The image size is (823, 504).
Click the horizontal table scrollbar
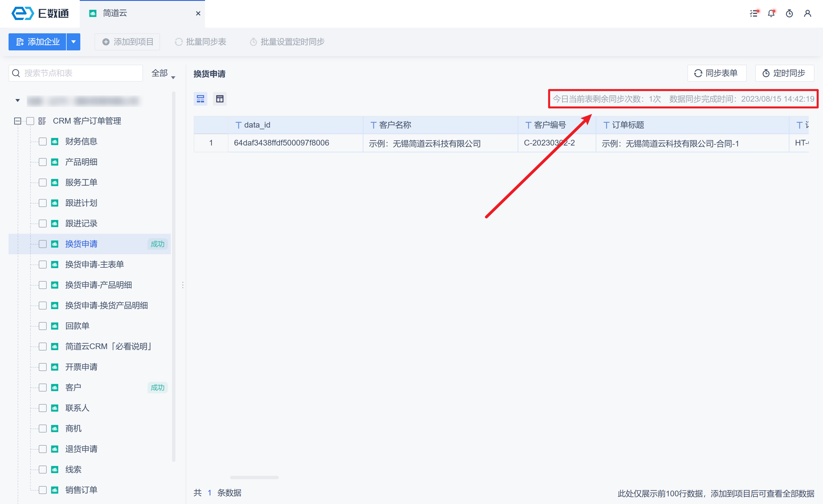pos(254,477)
